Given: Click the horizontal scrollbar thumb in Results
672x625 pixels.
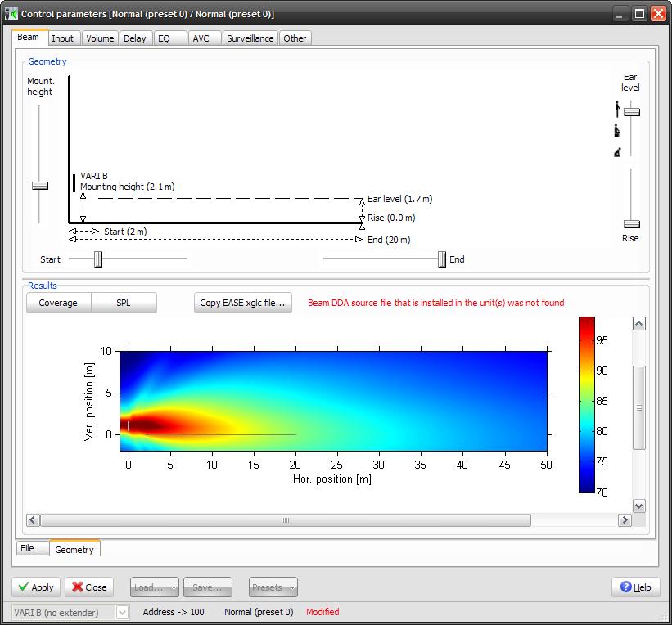Looking at the screenshot, I should pos(286,520).
